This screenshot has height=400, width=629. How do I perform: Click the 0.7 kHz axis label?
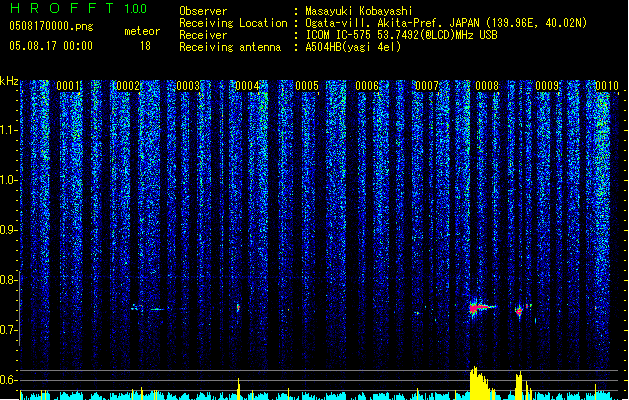click(x=9, y=330)
